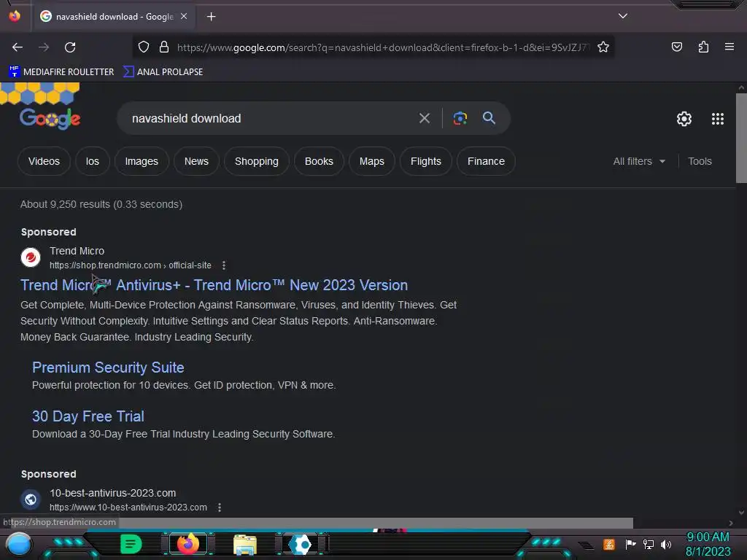Viewport: 747px width, 560px height.
Task: Expand the All filters dropdown
Action: pyautogui.click(x=639, y=161)
